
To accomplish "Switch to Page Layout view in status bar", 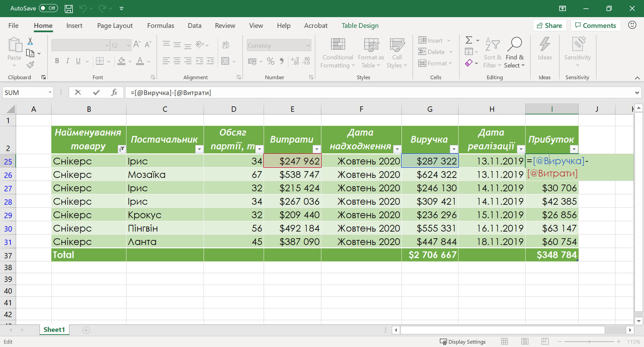I will pyautogui.click(x=525, y=342).
